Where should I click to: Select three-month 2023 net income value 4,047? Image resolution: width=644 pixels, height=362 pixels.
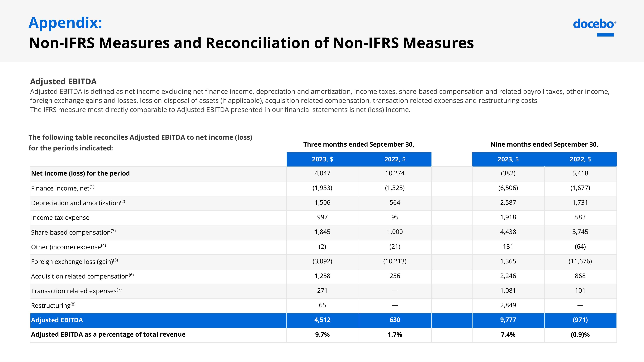[x=322, y=173]
